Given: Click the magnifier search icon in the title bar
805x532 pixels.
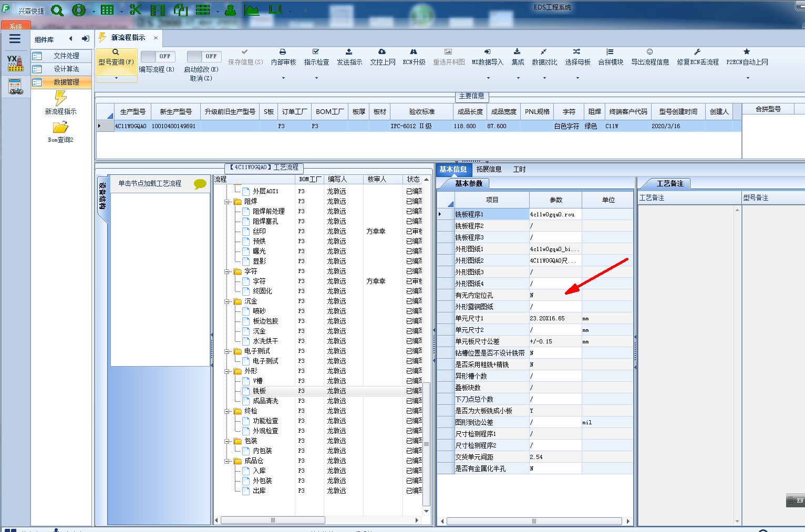Looking at the screenshot, I should point(57,11).
